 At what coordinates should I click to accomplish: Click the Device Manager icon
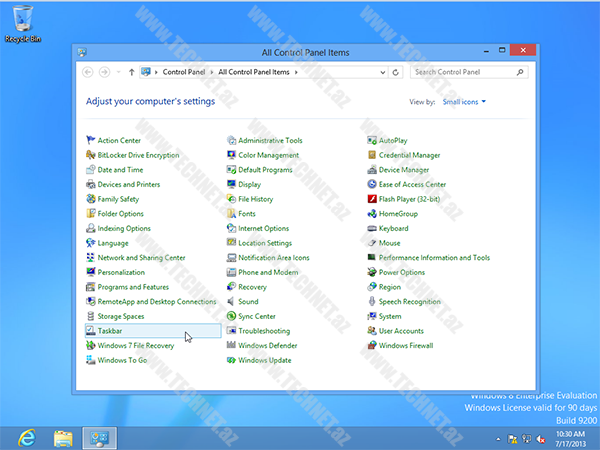tap(372, 170)
